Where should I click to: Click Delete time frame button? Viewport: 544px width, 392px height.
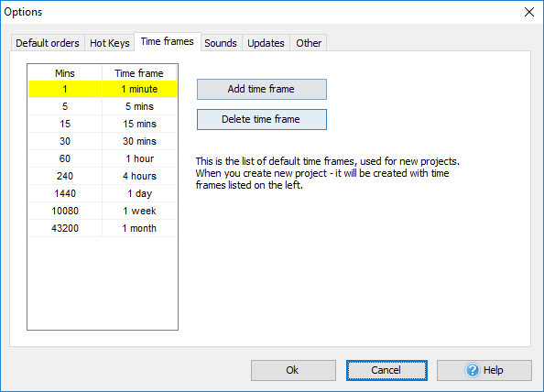[262, 119]
